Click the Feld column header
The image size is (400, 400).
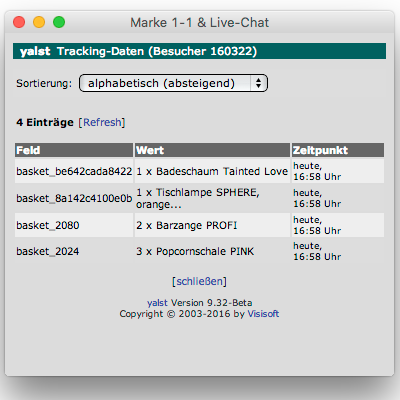click(74, 150)
